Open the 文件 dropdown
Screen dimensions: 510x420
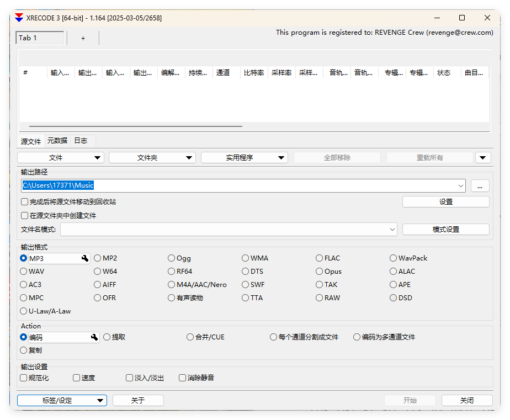[x=61, y=157]
